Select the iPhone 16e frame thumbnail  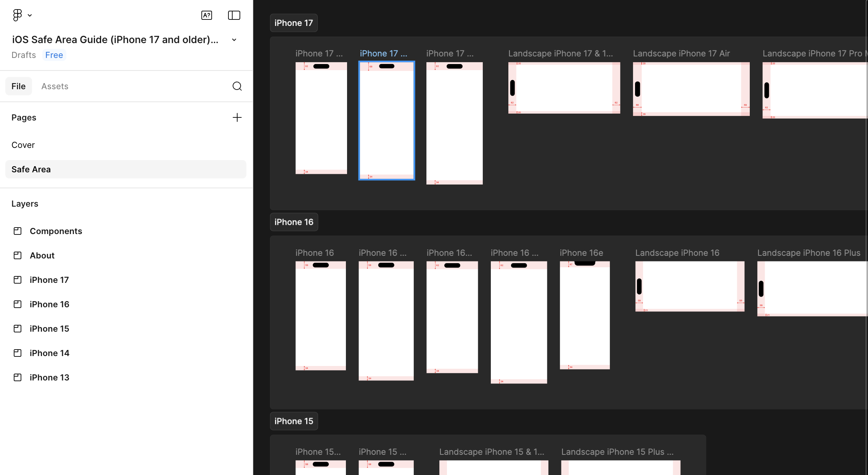[x=584, y=315]
